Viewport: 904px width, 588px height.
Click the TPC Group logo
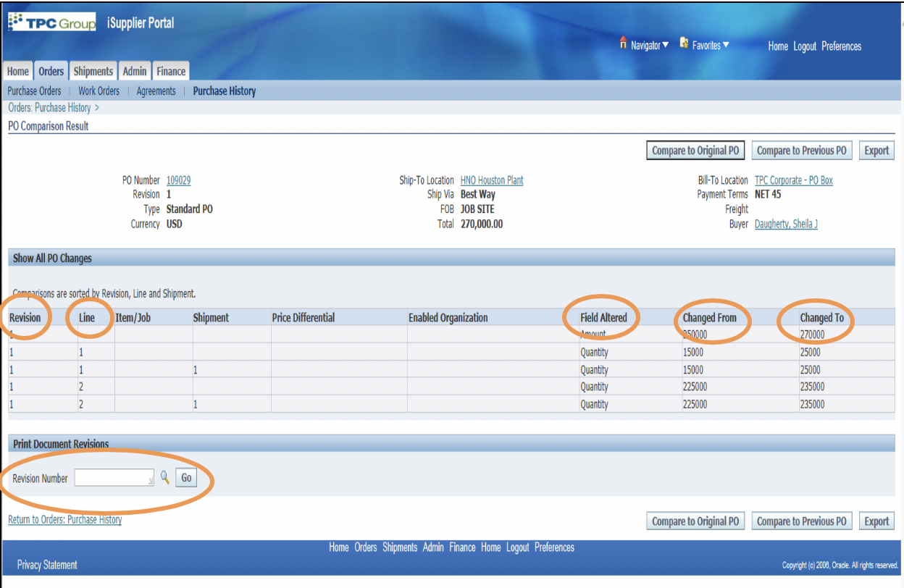tap(51, 22)
